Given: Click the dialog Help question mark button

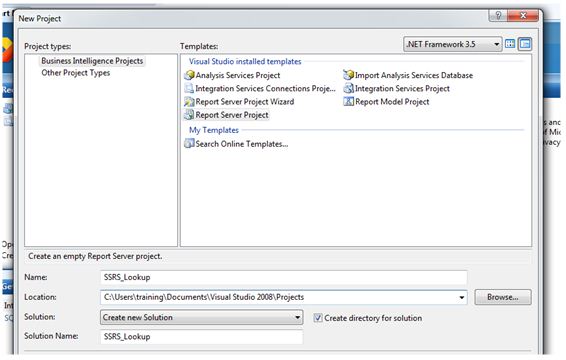Looking at the screenshot, I should click(498, 15).
